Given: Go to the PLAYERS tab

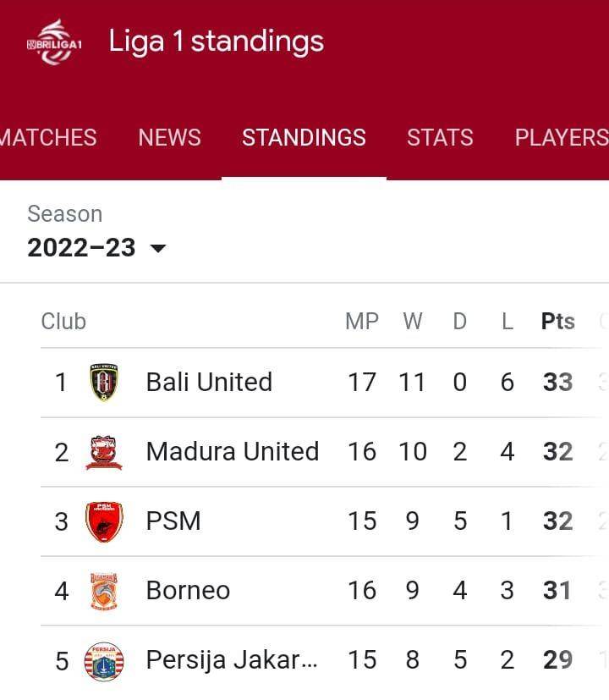Looking at the screenshot, I should coord(562,137).
